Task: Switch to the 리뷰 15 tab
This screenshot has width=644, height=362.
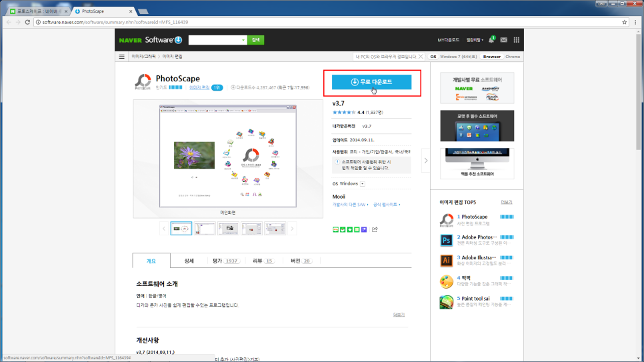Action: coord(263,261)
